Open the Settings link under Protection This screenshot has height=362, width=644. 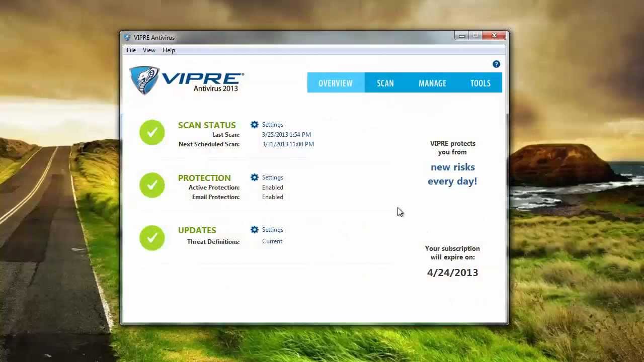coord(272,177)
